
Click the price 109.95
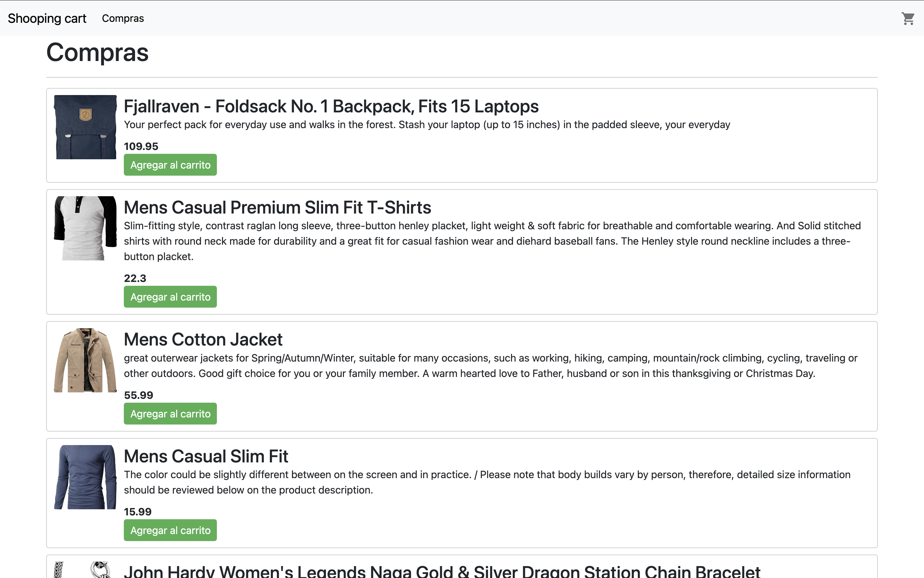(141, 146)
